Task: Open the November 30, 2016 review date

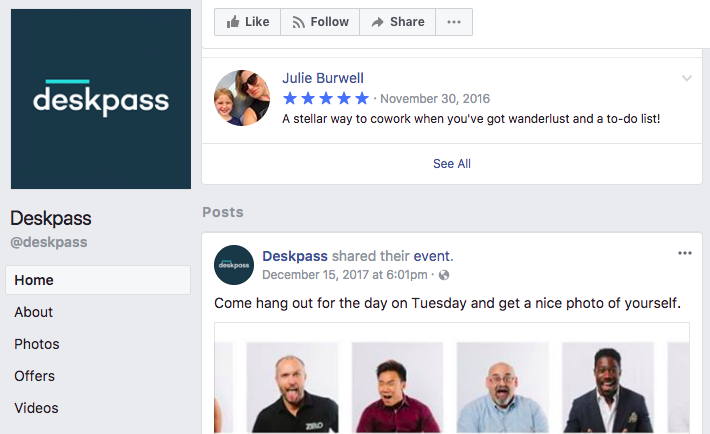Action: 435,98
